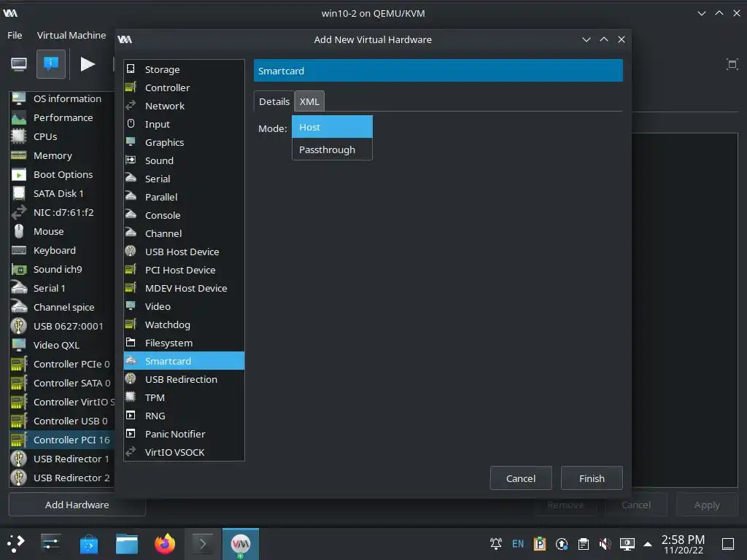Image resolution: width=747 pixels, height=560 pixels.
Task: Select Parallel hardware type
Action: [x=184, y=197]
